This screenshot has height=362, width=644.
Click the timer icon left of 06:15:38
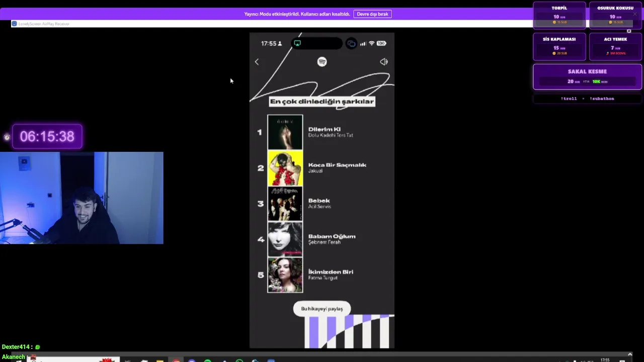pyautogui.click(x=7, y=137)
